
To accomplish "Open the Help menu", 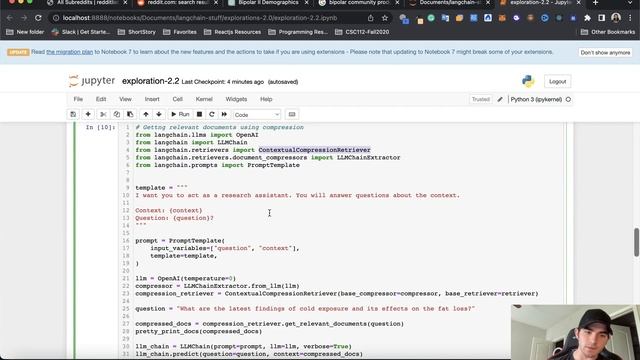I will click(266, 99).
